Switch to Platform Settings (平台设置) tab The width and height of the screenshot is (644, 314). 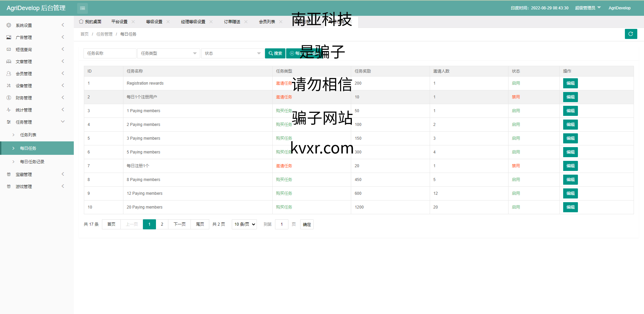119,21
